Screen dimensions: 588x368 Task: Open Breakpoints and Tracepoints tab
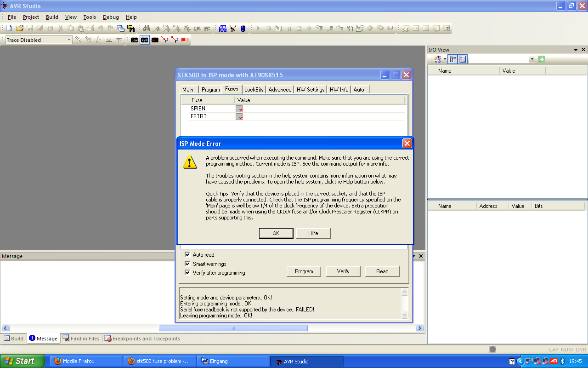(x=142, y=339)
